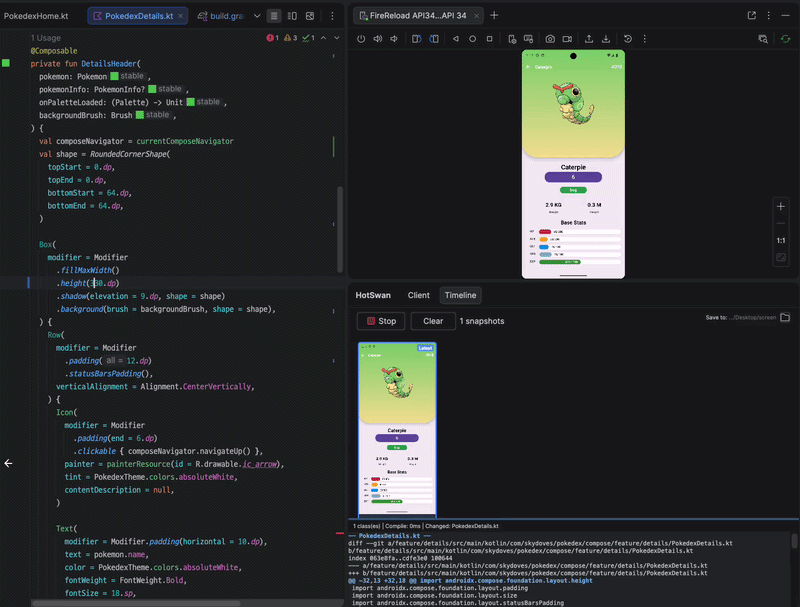This screenshot has height=607, width=800.
Task: Open display mode icon in emulator toolbar
Action: pyautogui.click(x=529, y=39)
